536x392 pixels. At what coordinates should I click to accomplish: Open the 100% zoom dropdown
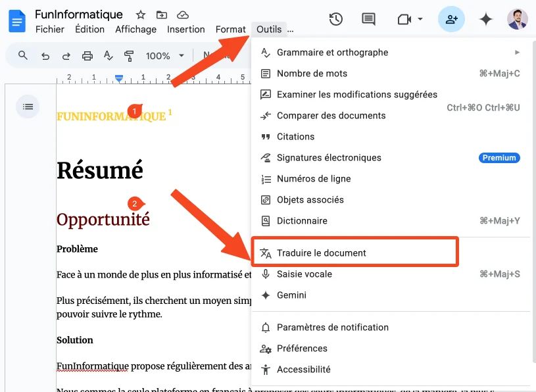pos(165,56)
